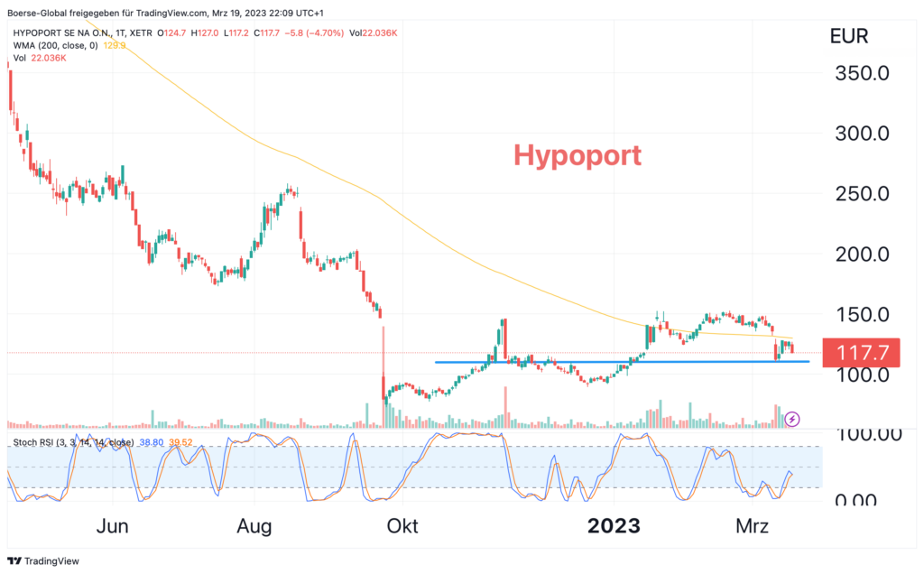Click the blue horizontal support line
Screen dimensions: 924x574
622,362
